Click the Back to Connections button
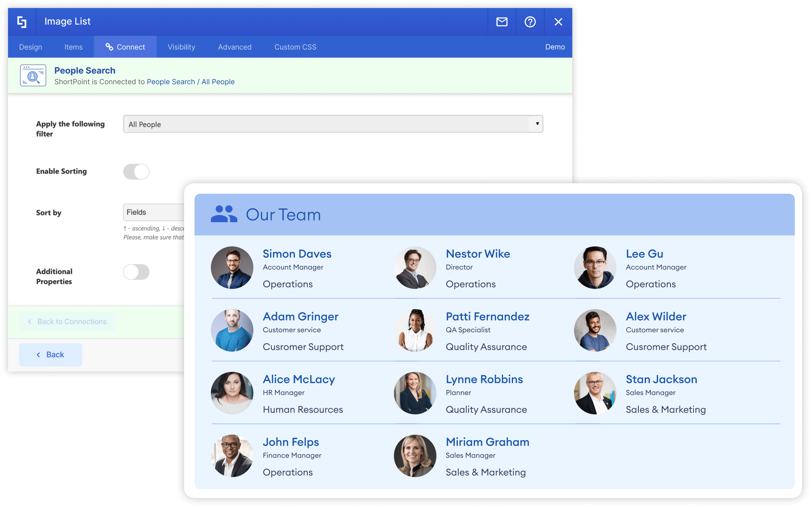 pyautogui.click(x=67, y=321)
